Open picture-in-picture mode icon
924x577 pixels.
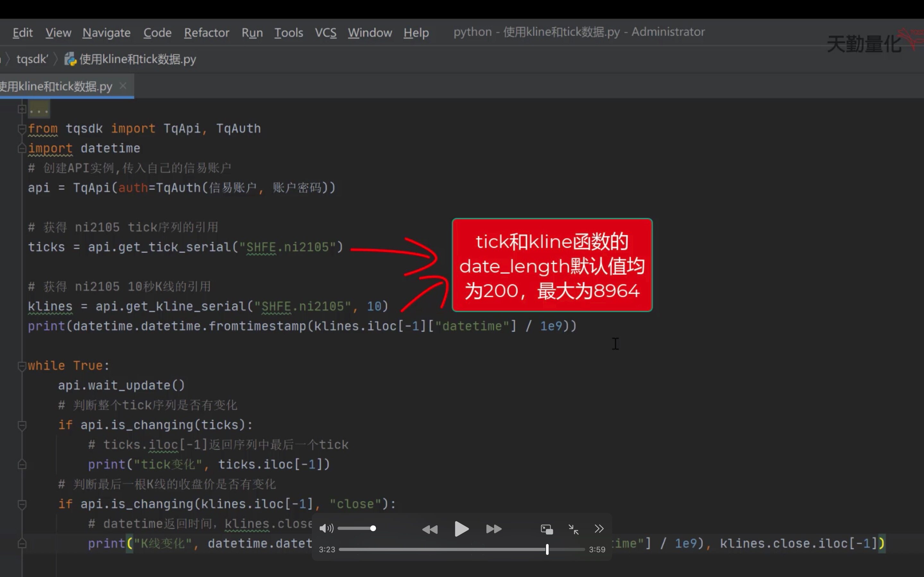[x=546, y=529]
